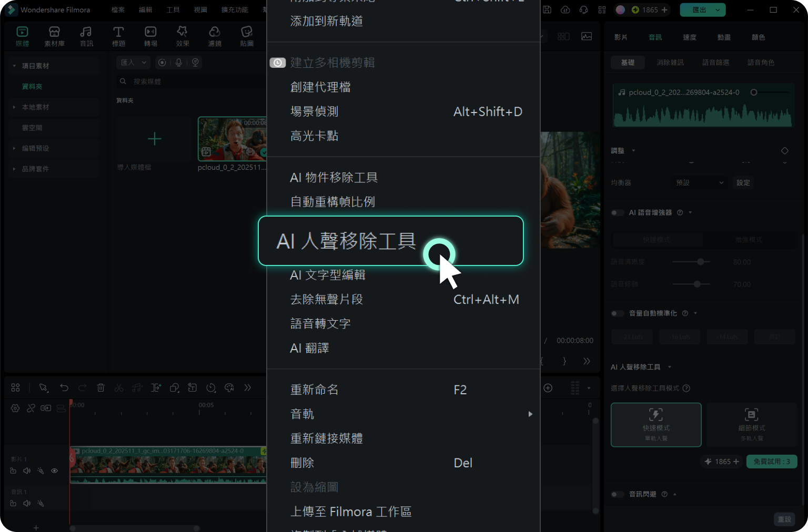
Task: Mute the 影片 1 track speaker
Action: (x=27, y=470)
